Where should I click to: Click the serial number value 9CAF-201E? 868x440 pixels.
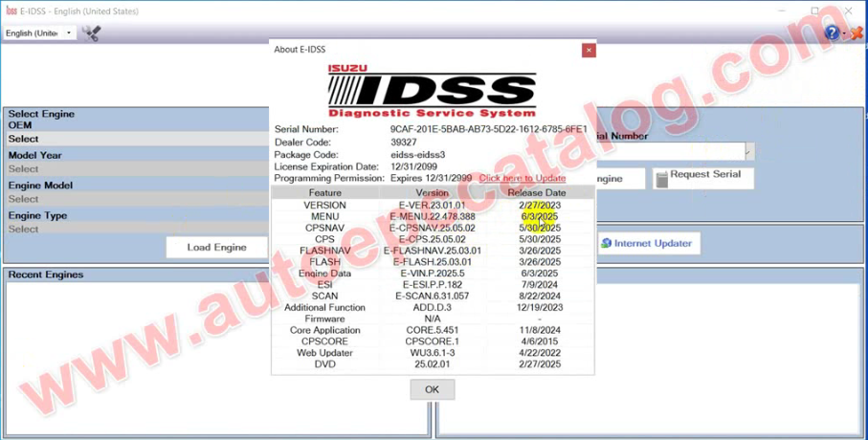[489, 129]
